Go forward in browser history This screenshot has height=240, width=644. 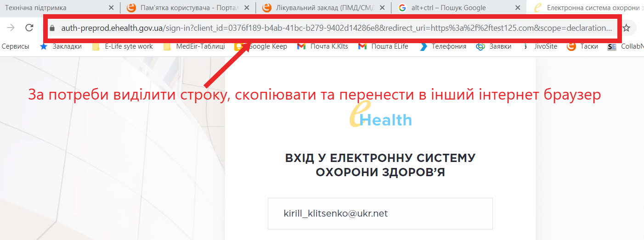pyautogui.click(x=11, y=28)
